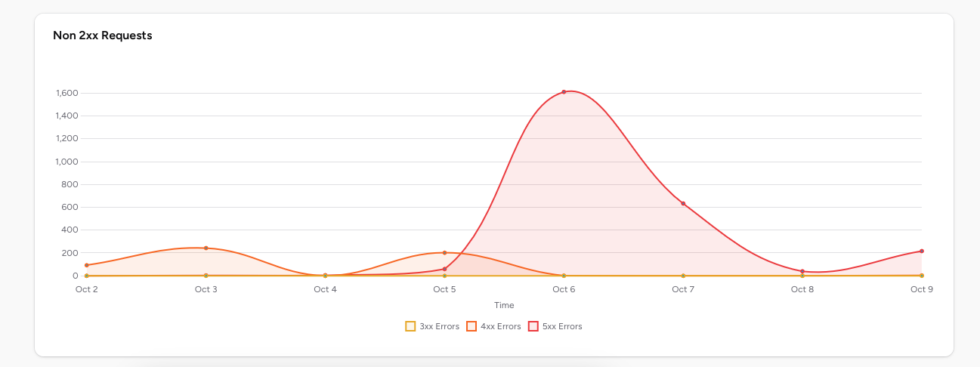This screenshot has height=367, width=980.
Task: Click the Oct 4 x-axis label
Action: [325, 289]
